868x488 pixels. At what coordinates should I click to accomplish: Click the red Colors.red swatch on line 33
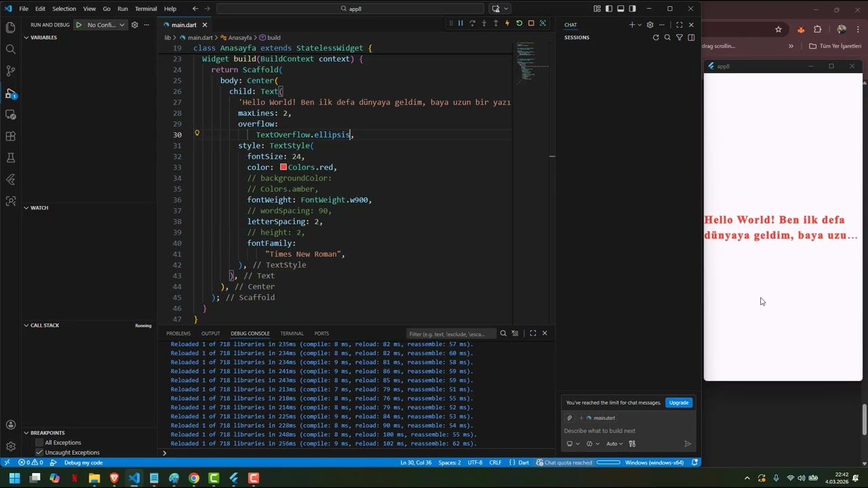283,167
